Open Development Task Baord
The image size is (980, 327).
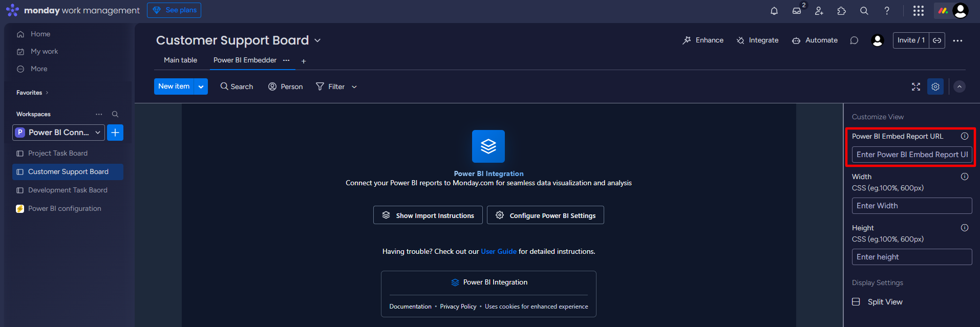click(x=68, y=190)
